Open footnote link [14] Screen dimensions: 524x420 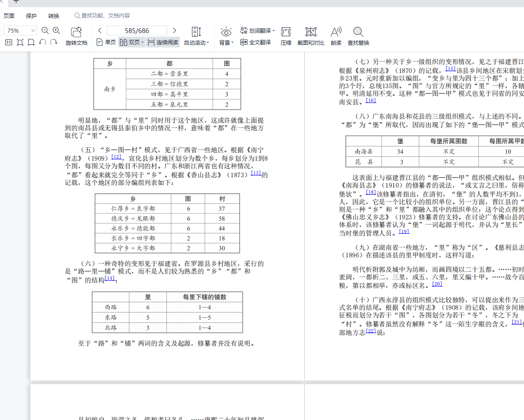pos(110,278)
